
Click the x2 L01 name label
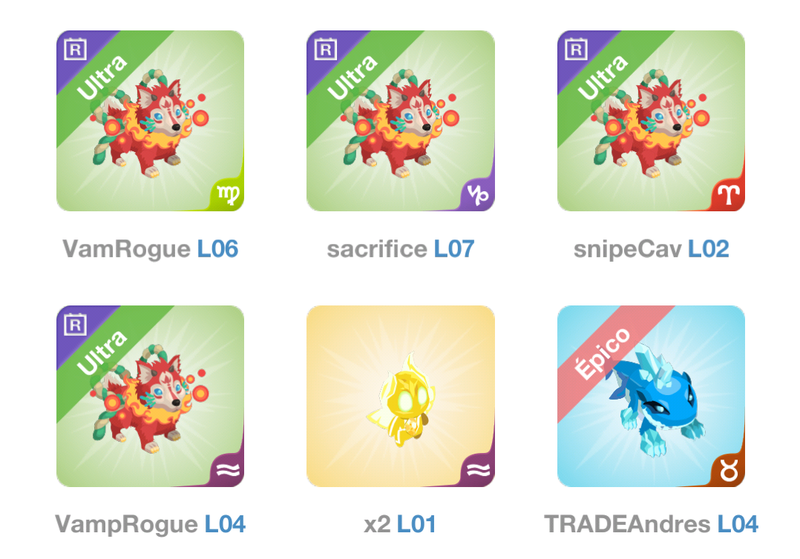pyautogui.click(x=400, y=524)
